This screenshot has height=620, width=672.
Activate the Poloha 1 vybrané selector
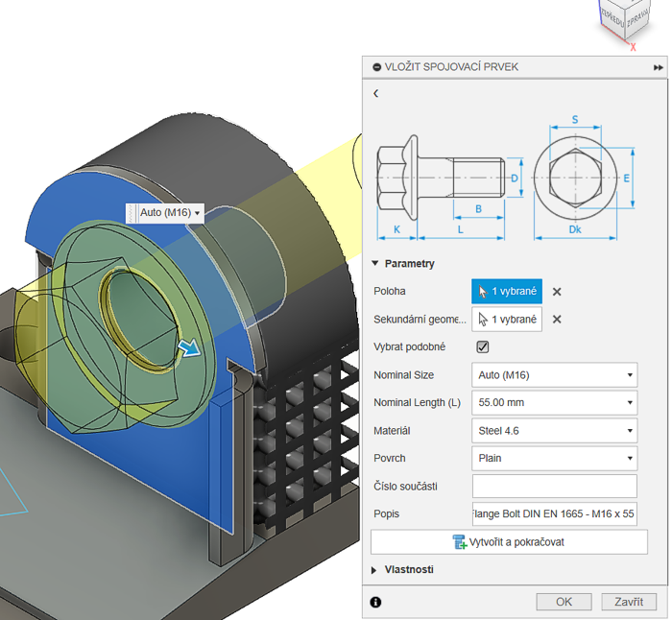coord(506,292)
